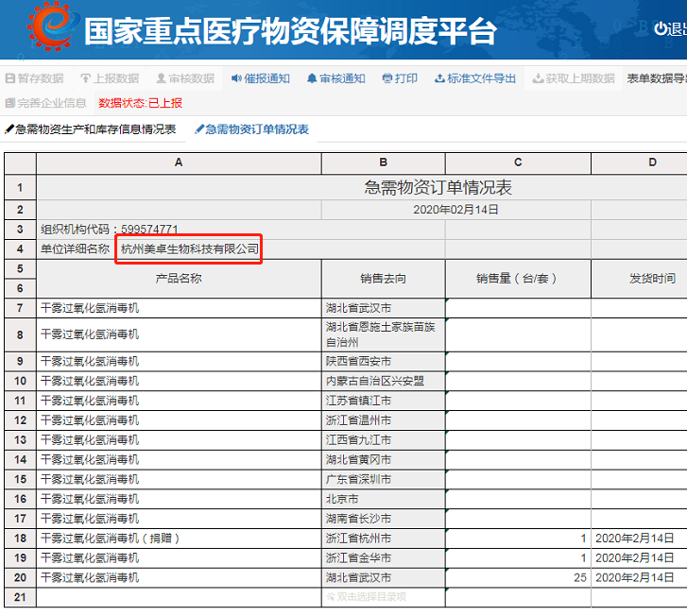687x616 pixels.
Task: Click the 上报数据 upload button
Action: pos(110,79)
